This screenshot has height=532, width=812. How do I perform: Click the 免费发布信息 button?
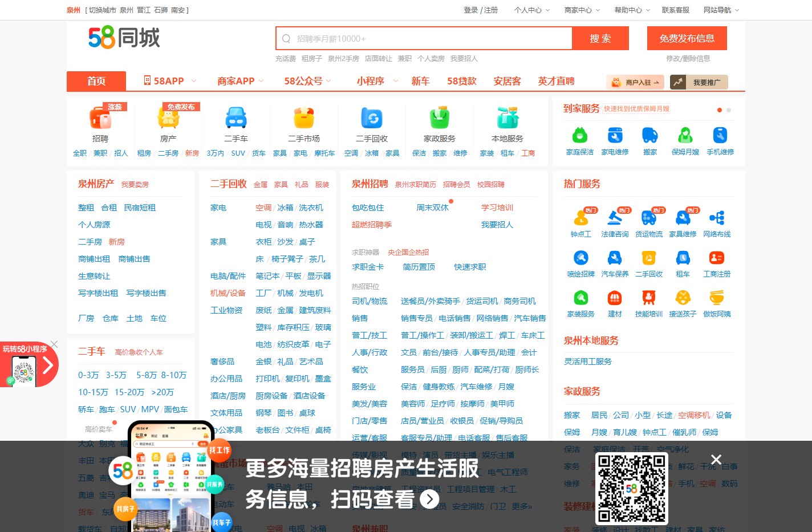click(687, 38)
